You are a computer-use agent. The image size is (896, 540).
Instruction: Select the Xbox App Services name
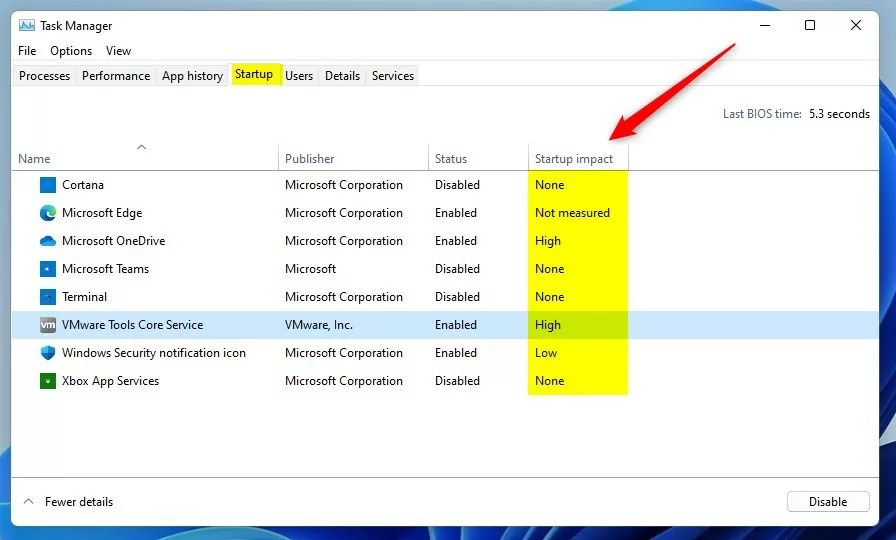coord(110,381)
